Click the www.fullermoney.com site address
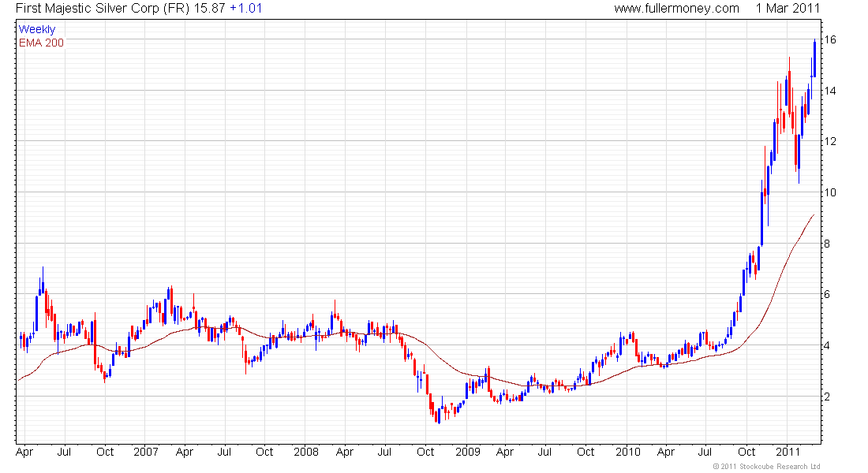This screenshot has width=868, height=473. tap(676, 9)
